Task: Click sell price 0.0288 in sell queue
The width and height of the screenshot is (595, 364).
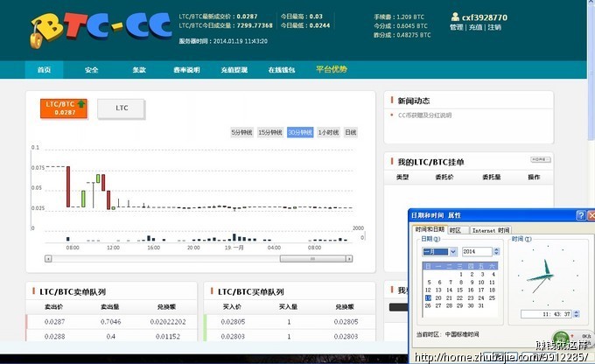Action: 54,336
